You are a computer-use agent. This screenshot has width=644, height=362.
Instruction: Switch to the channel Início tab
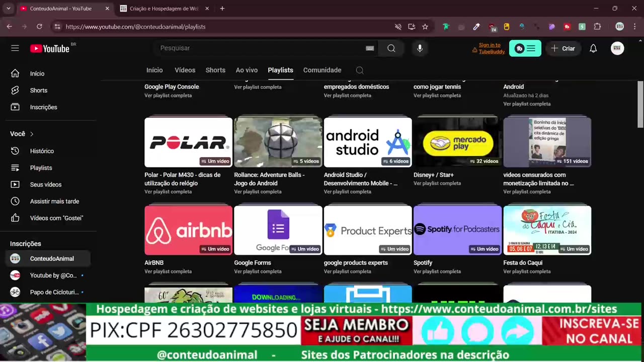click(154, 70)
